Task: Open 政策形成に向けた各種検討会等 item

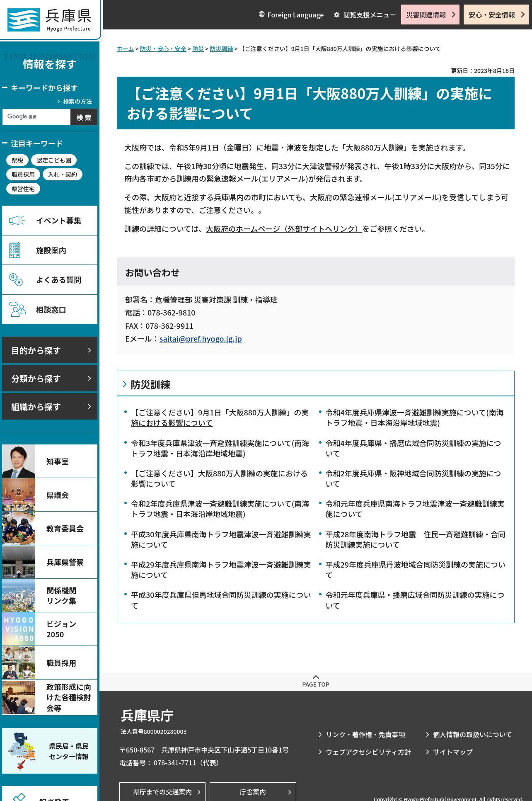Action: [x=50, y=697]
